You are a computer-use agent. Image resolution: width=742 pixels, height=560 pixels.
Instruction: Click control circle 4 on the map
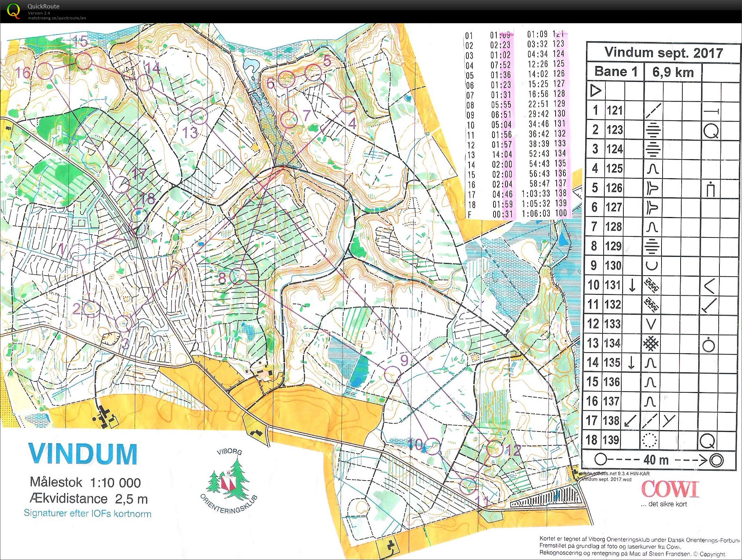[348, 104]
